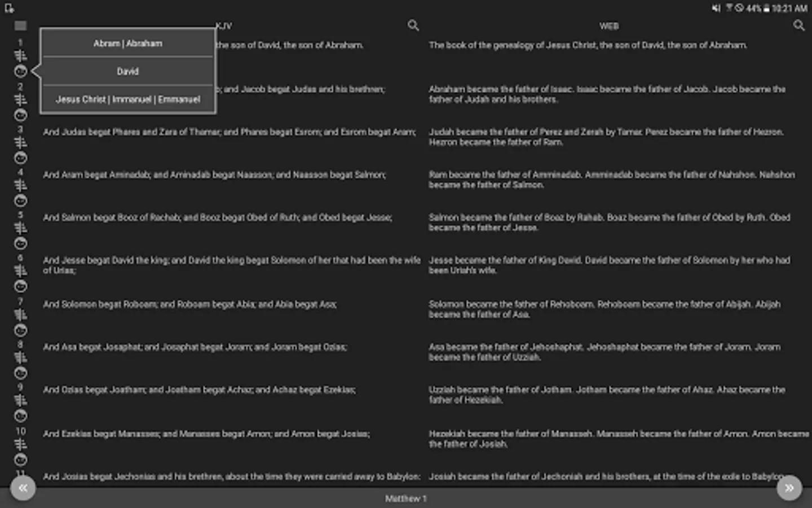The height and width of the screenshot is (508, 812).
Task: Go to the previous chapter with the left arrows
Action: coord(23,488)
